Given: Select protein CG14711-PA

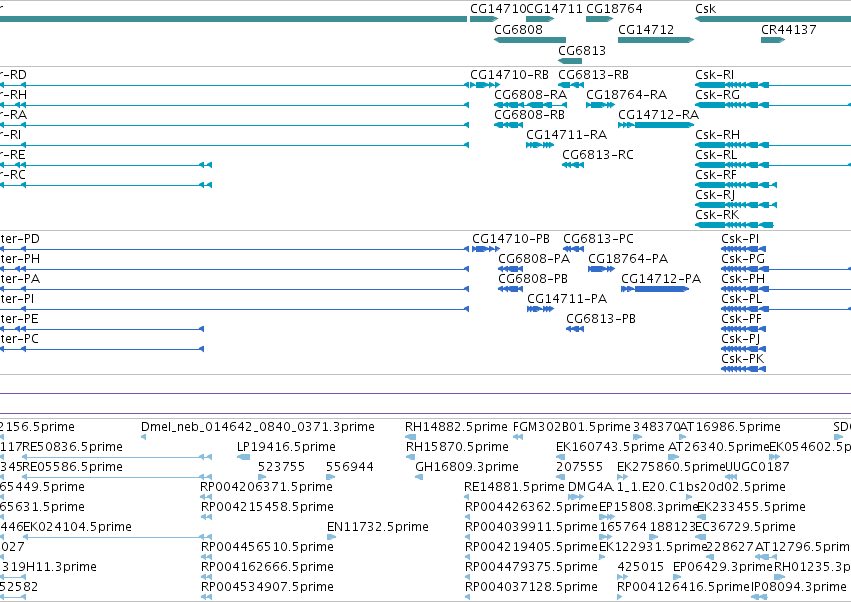Looking at the screenshot, I should pos(567,300).
